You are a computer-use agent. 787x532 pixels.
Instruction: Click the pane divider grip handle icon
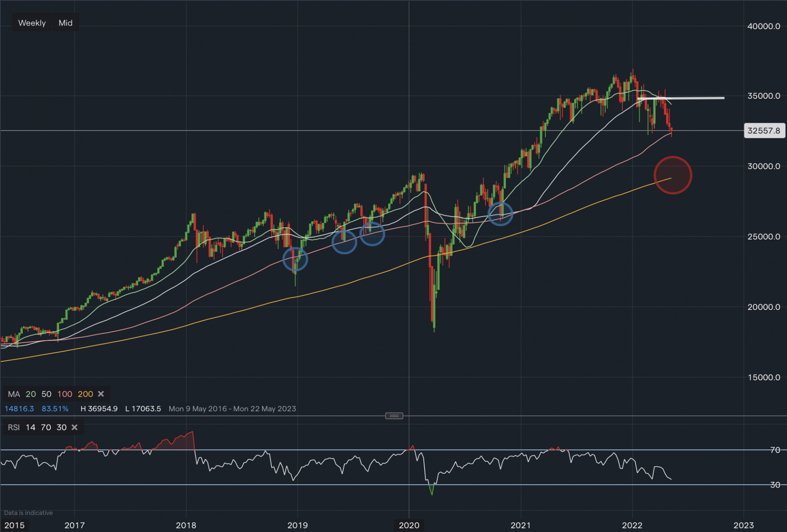[x=394, y=416]
